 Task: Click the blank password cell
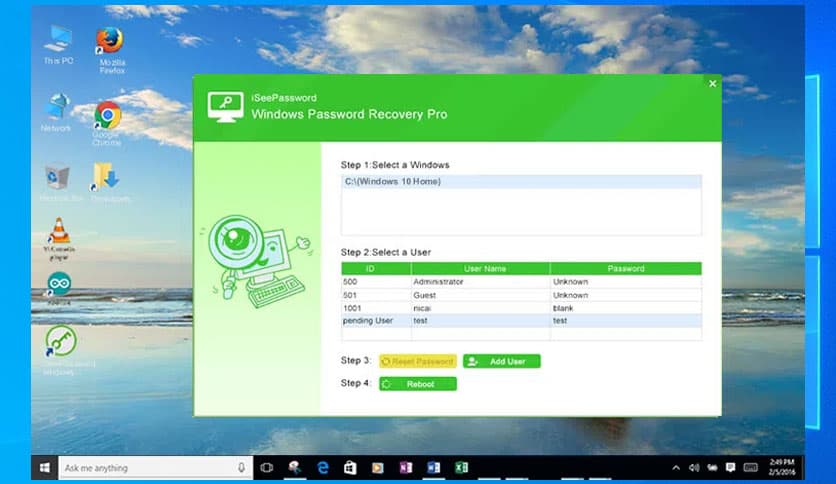(x=625, y=308)
